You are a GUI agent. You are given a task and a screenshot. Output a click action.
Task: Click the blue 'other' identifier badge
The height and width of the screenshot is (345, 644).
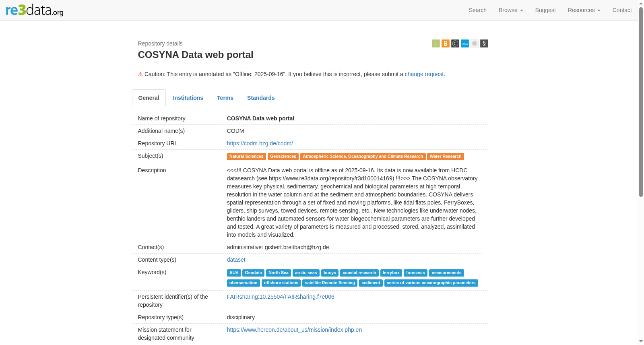(464, 43)
